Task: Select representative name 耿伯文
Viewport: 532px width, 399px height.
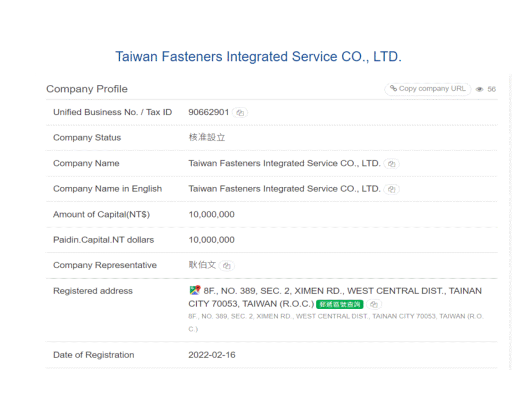Action: [202, 265]
